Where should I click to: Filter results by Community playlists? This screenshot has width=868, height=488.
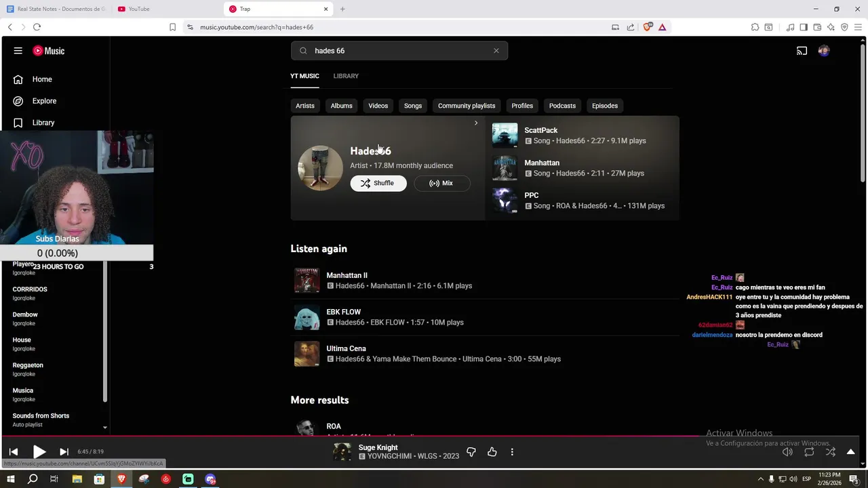(467, 106)
